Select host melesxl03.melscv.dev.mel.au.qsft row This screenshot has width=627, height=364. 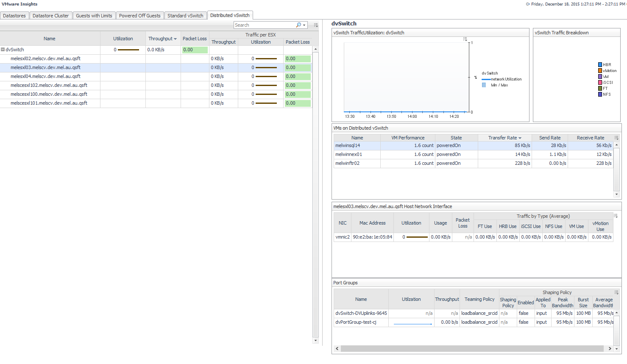156,67
